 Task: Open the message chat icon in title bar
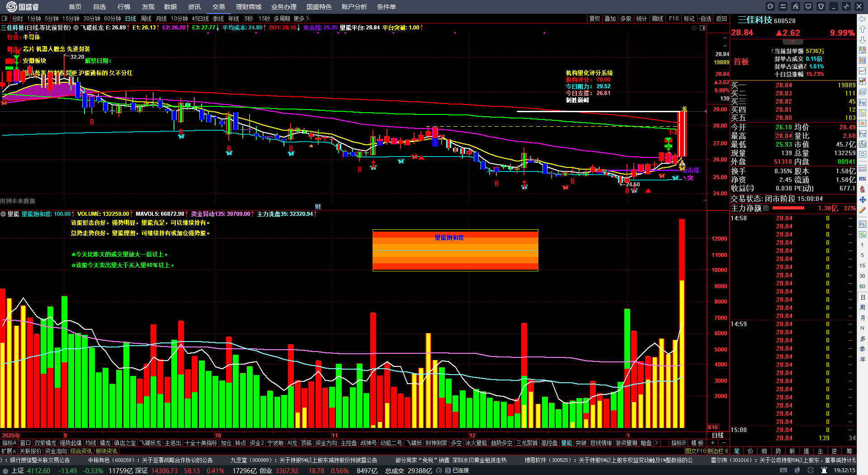[x=770, y=6]
